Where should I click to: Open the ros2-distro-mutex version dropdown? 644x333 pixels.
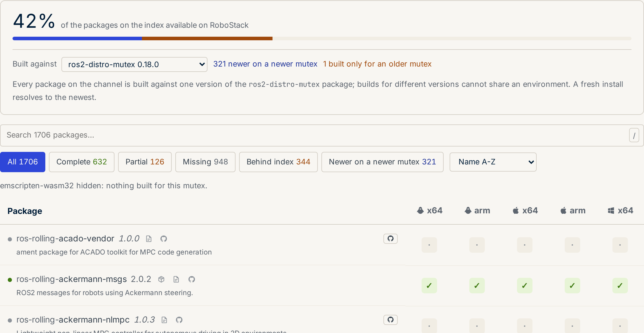point(134,64)
